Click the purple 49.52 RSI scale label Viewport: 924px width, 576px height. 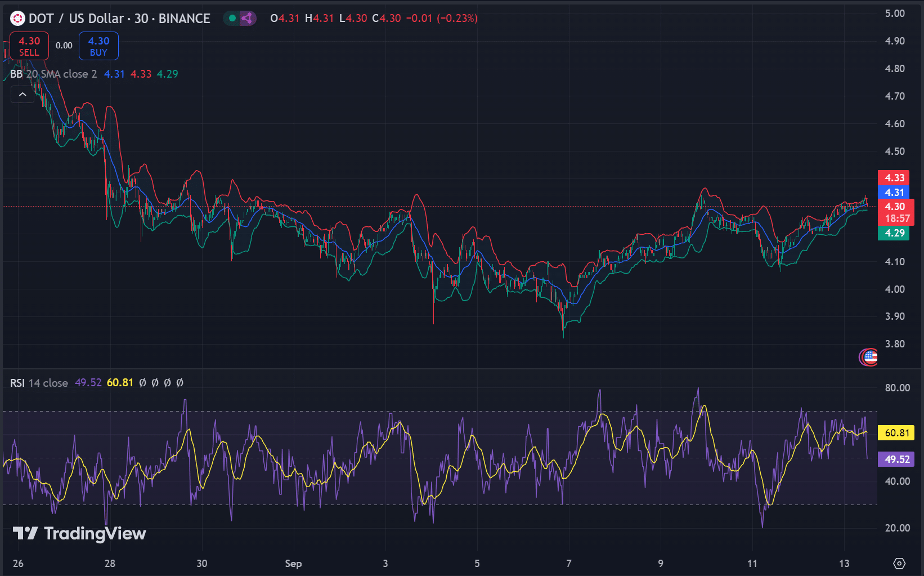coord(896,459)
